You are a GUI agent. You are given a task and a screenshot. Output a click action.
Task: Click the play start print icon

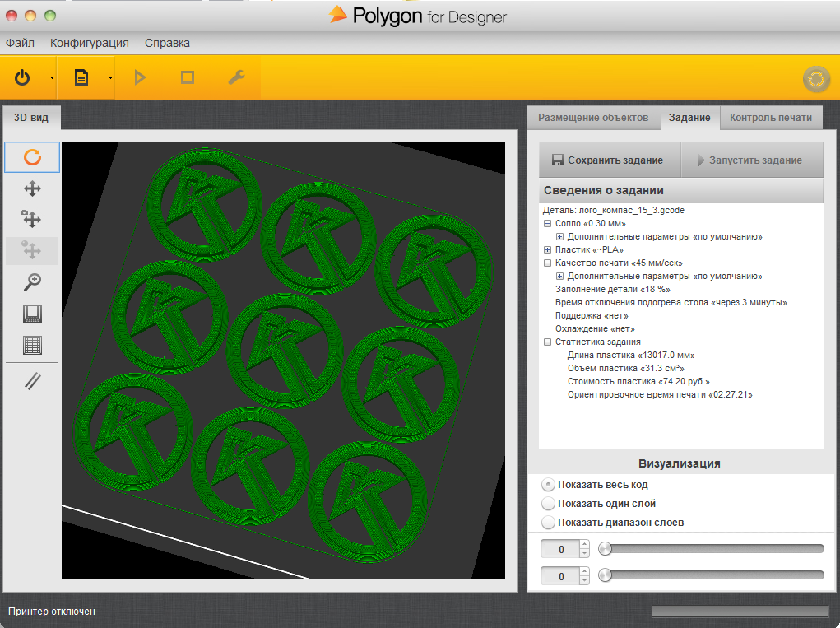[x=140, y=77]
